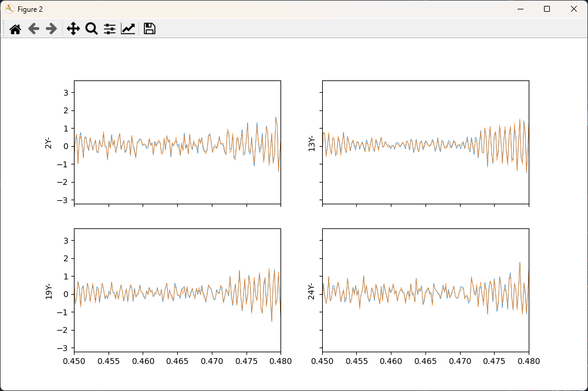Click inside the 13Y- subplot
The image size is (588, 391).
pyautogui.click(x=425, y=144)
